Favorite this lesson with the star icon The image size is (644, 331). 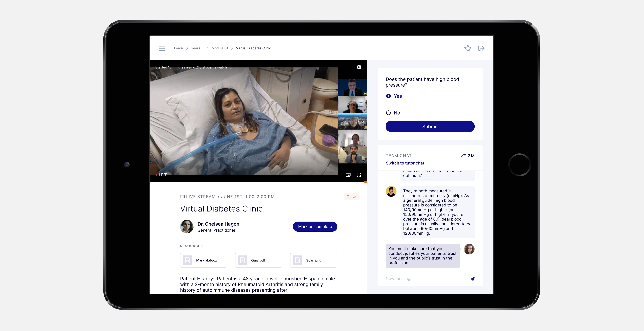coord(468,48)
